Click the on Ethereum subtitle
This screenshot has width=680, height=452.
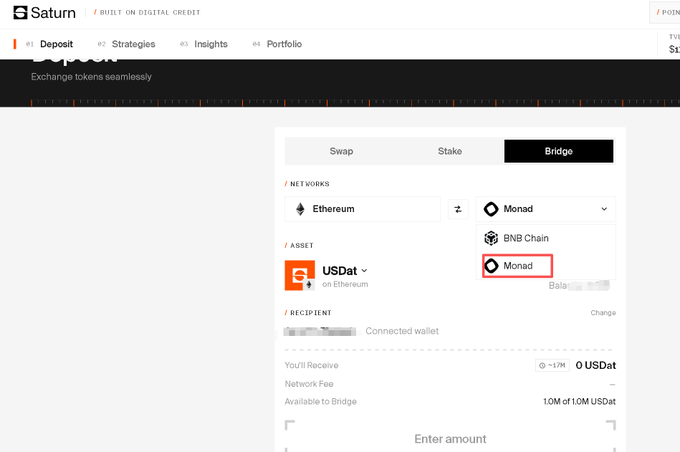pyautogui.click(x=345, y=285)
